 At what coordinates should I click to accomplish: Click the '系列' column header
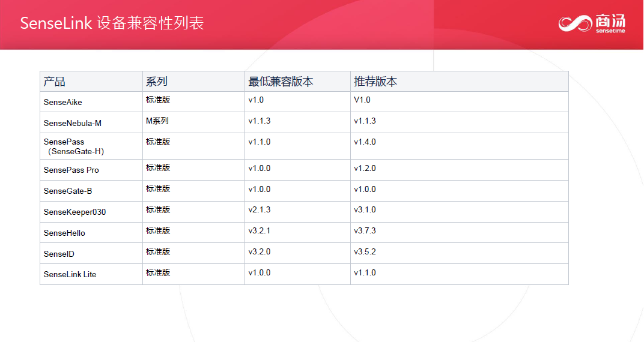click(x=193, y=81)
